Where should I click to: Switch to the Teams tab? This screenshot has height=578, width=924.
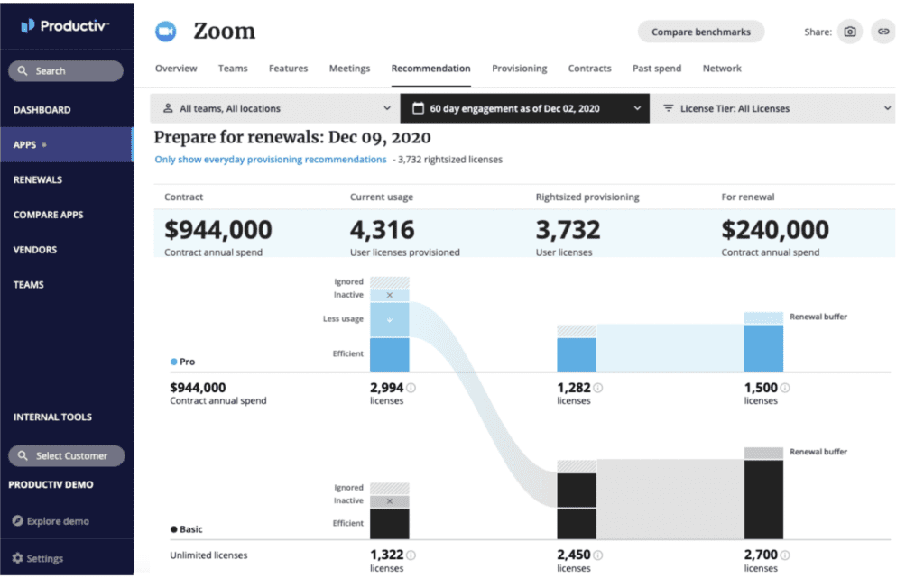pyautogui.click(x=233, y=69)
